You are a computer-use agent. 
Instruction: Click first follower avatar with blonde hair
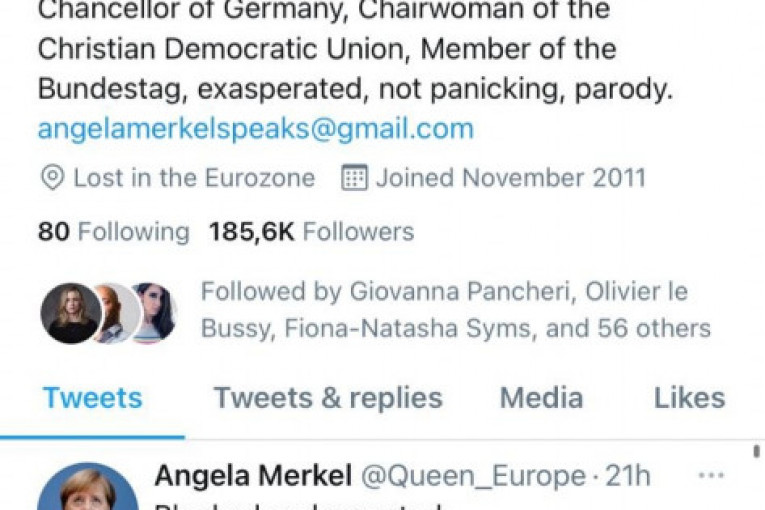(x=71, y=313)
